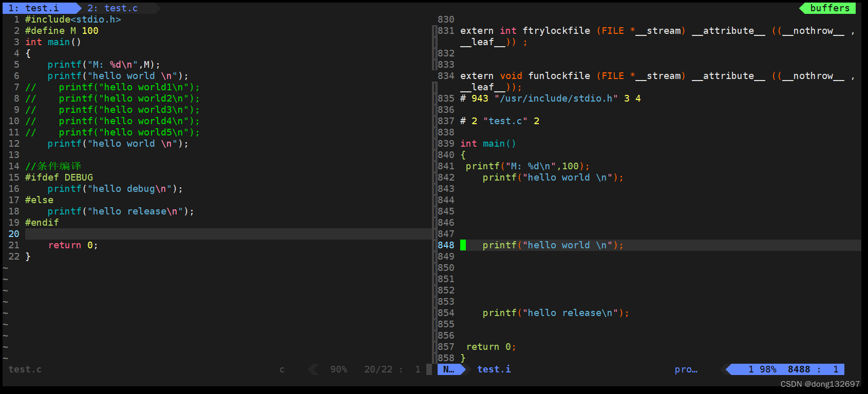
Task: Switch to the test.c buffer tab
Action: 112,8
